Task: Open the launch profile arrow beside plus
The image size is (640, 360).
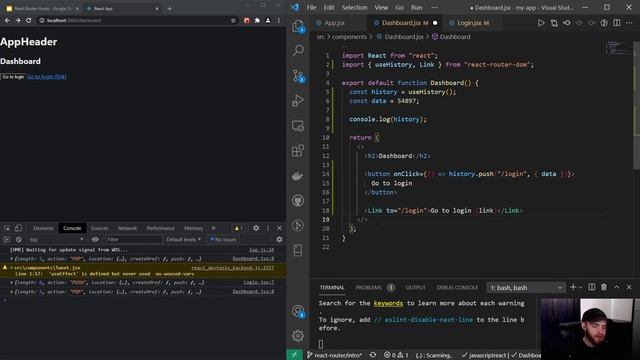Action: point(580,287)
